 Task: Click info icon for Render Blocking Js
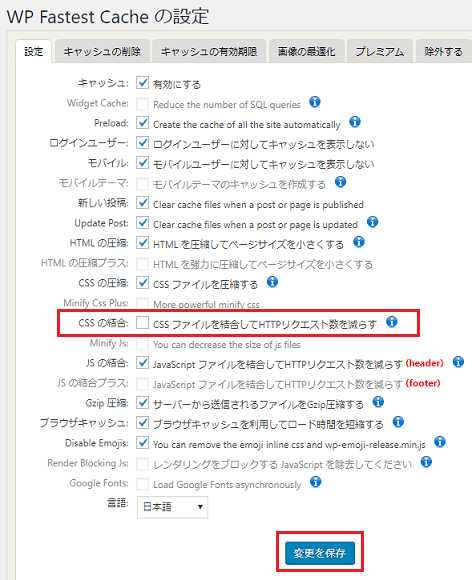pos(426,462)
